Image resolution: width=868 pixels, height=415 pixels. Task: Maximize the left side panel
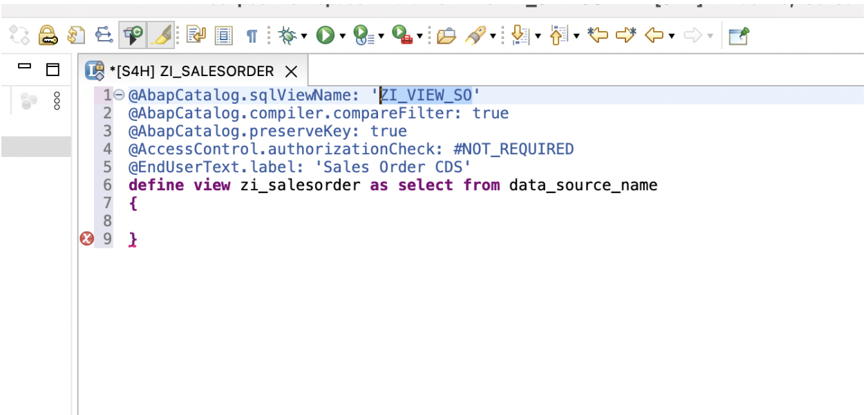tap(53, 70)
